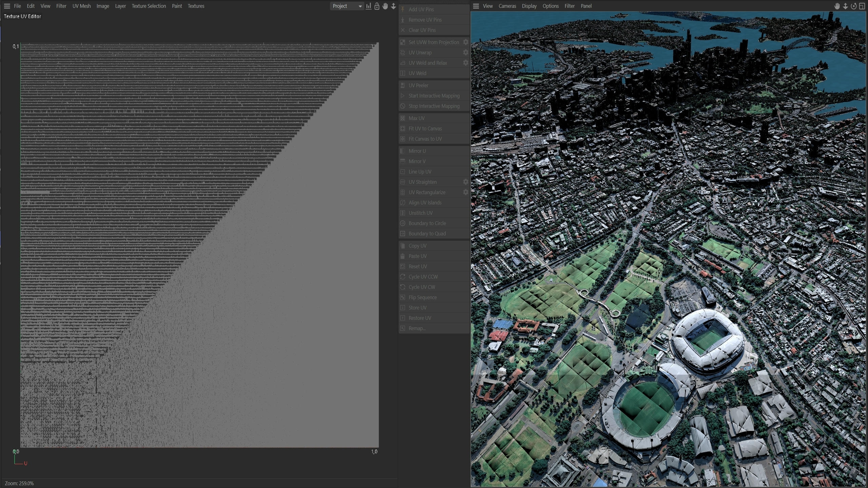Select the pan hand icon in UV editor

385,6
